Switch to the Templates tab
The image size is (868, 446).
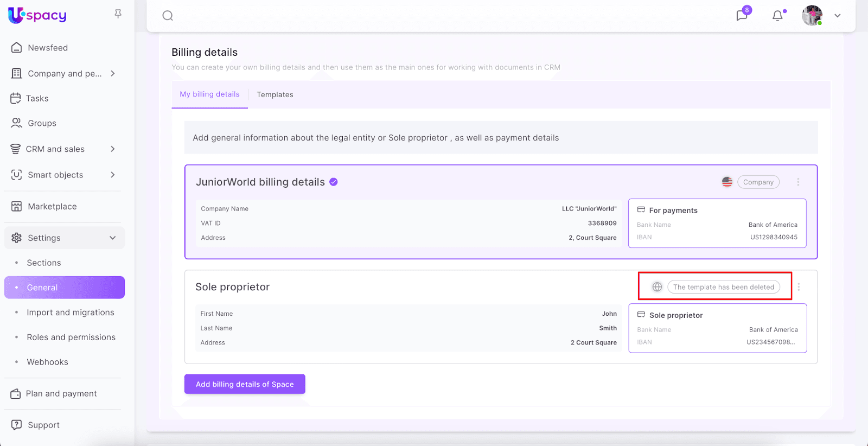[x=275, y=94]
